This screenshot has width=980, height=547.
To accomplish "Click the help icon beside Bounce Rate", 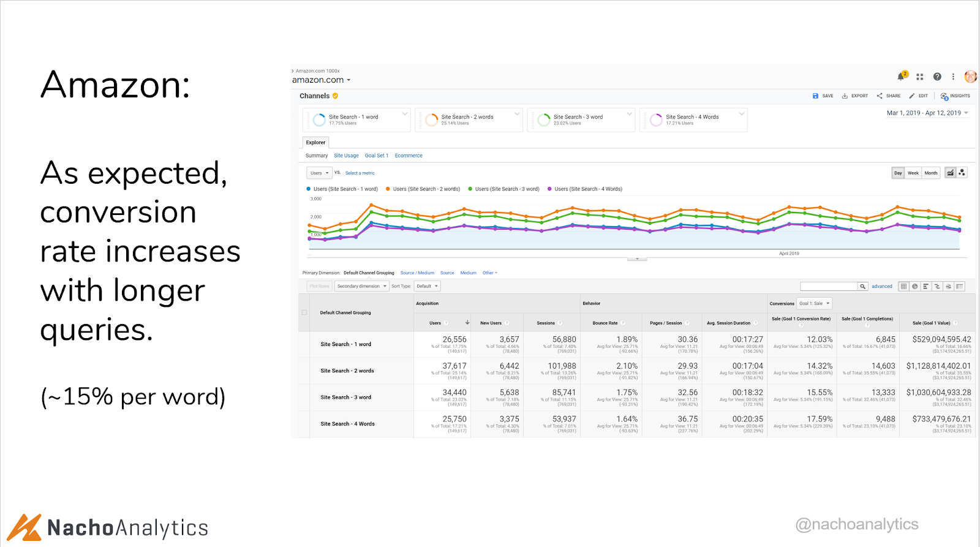I will point(623,323).
